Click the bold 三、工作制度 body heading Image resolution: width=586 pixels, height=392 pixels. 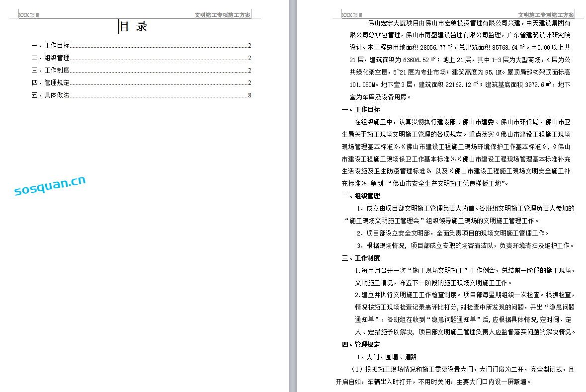(x=361, y=258)
